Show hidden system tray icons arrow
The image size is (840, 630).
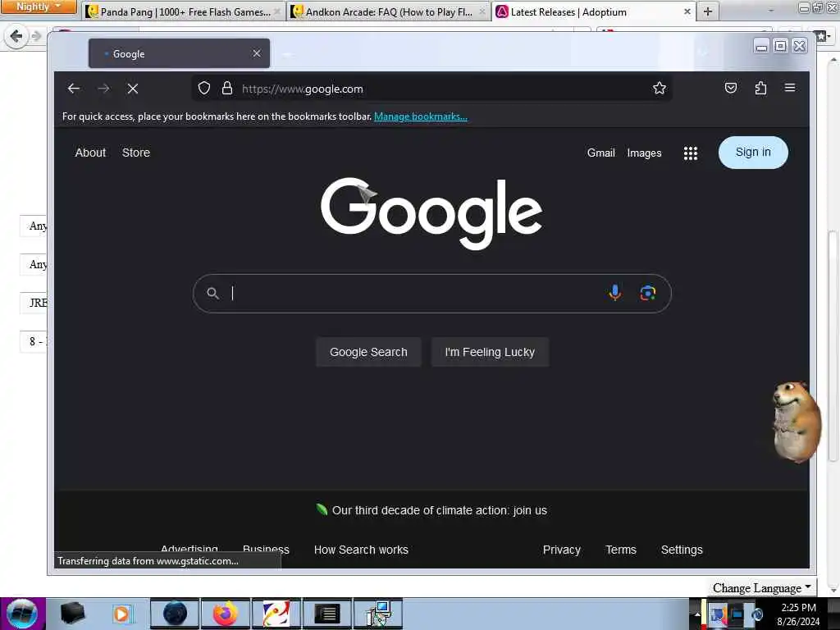(697, 614)
